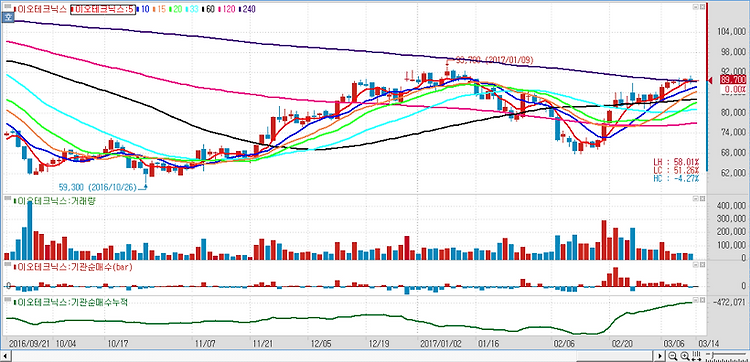Click the scroll right arrow of the chart scrollbar

click(660, 356)
